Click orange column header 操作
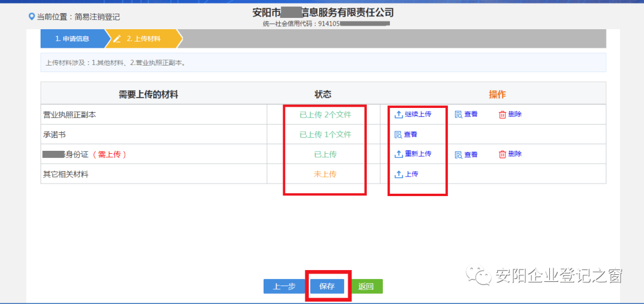 click(x=497, y=95)
